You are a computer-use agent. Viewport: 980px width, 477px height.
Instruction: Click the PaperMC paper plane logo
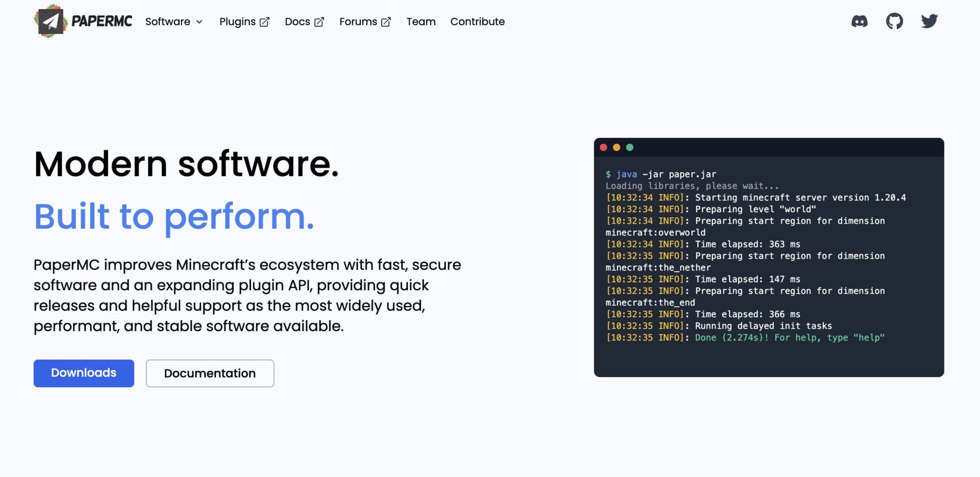(x=51, y=21)
